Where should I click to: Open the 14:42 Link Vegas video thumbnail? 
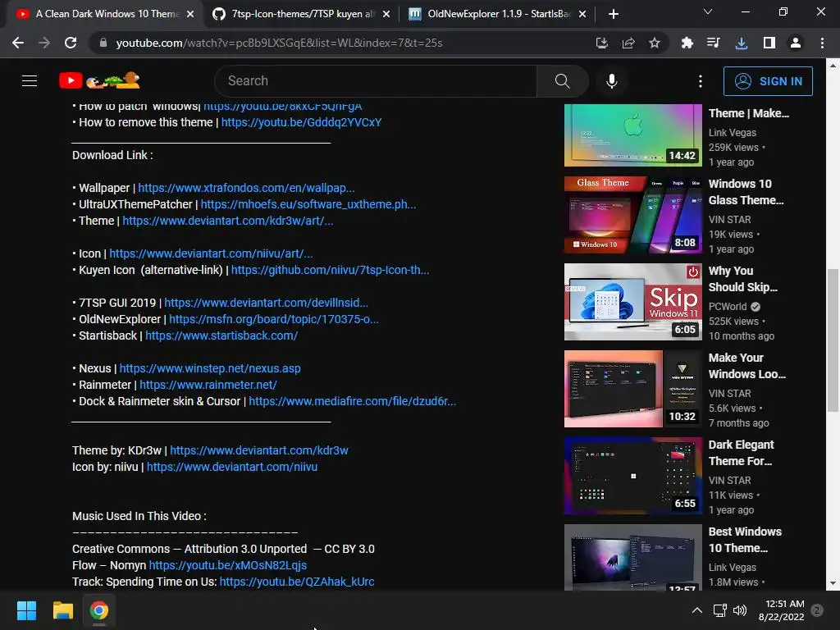point(632,135)
